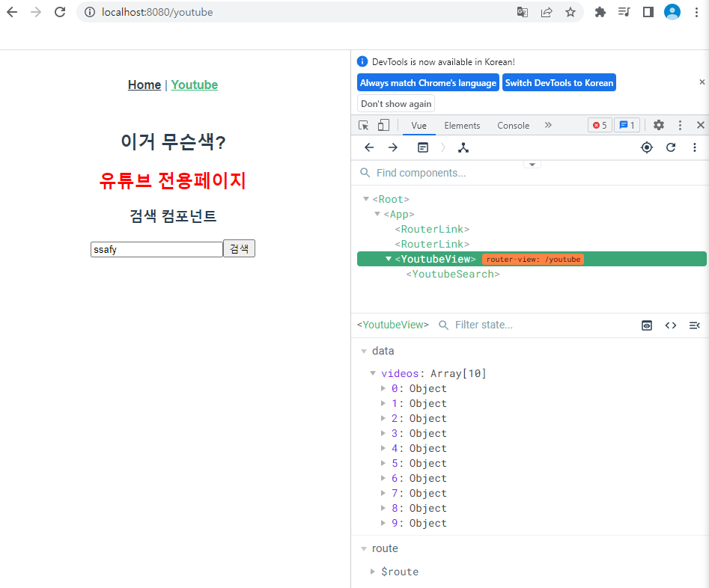Expand videos item 0 Object
This screenshot has width=709, height=588.
click(x=383, y=388)
